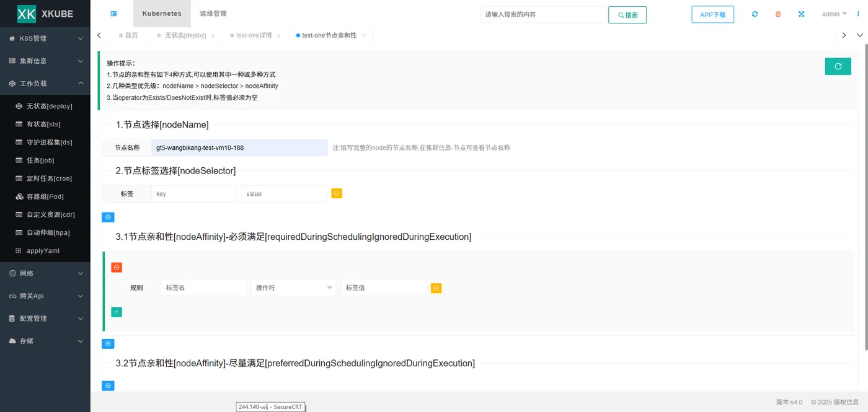Click the 搜索 search button
The image size is (868, 412).
coord(627,15)
